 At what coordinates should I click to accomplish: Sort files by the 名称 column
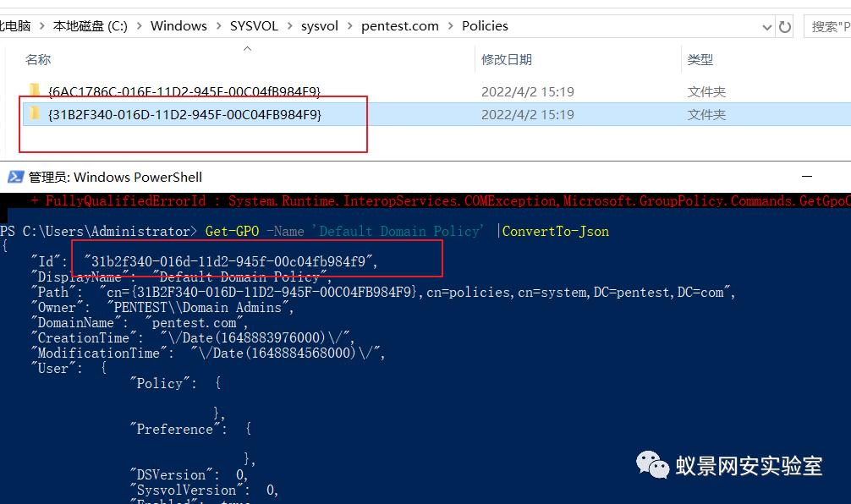click(38, 59)
